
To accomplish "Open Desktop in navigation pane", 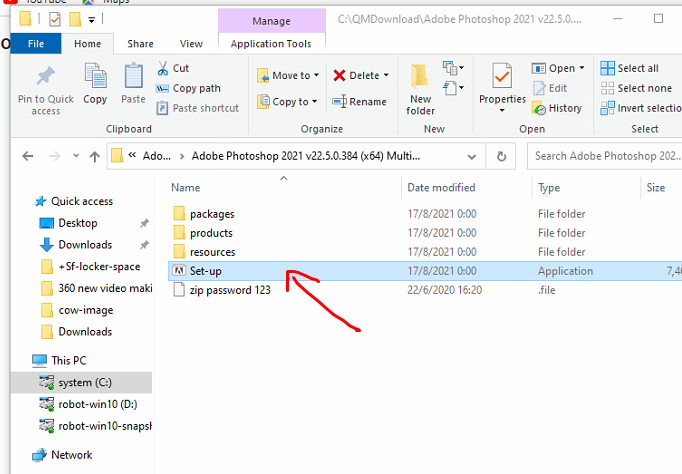I will coord(78,223).
